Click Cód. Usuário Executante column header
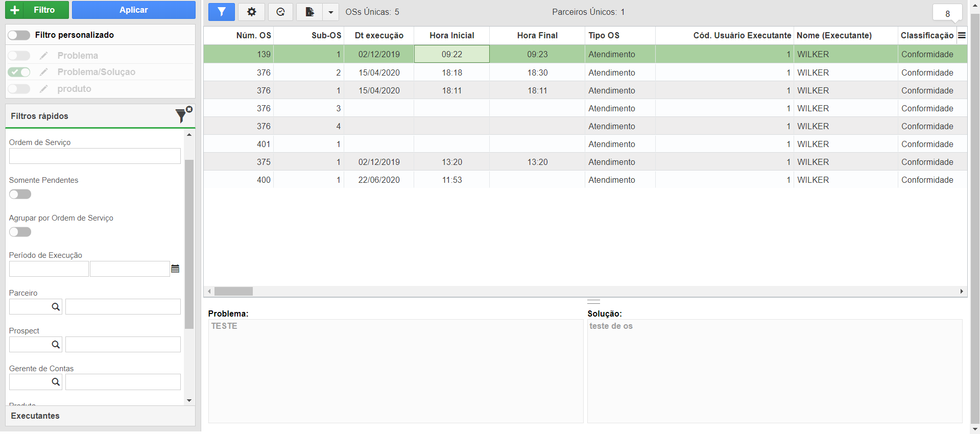 725,35
